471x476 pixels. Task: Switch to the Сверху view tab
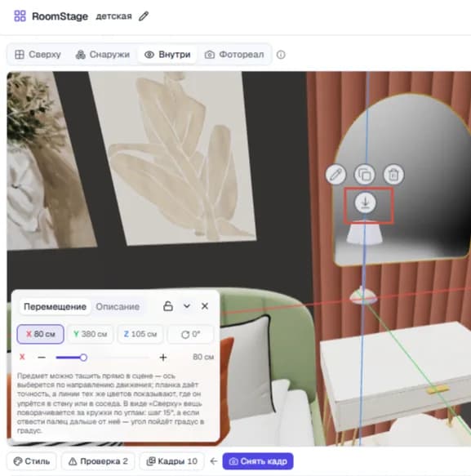pos(38,55)
